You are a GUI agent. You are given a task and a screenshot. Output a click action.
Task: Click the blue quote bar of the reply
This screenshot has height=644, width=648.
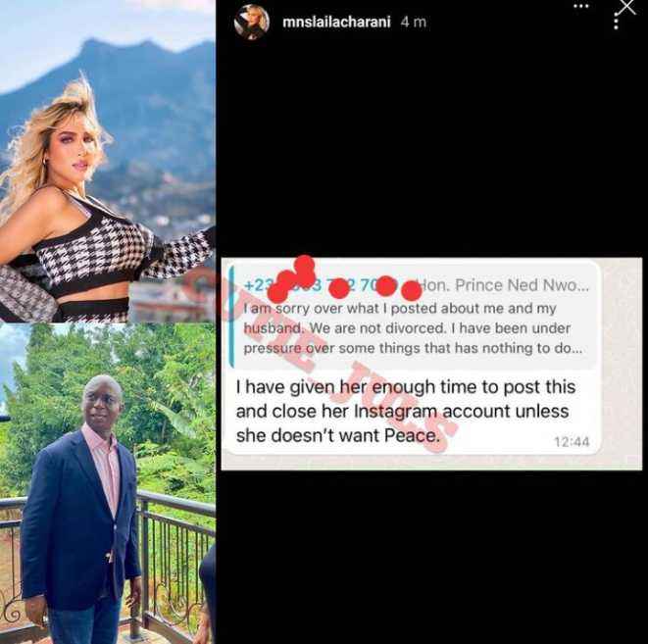[x=231, y=317]
